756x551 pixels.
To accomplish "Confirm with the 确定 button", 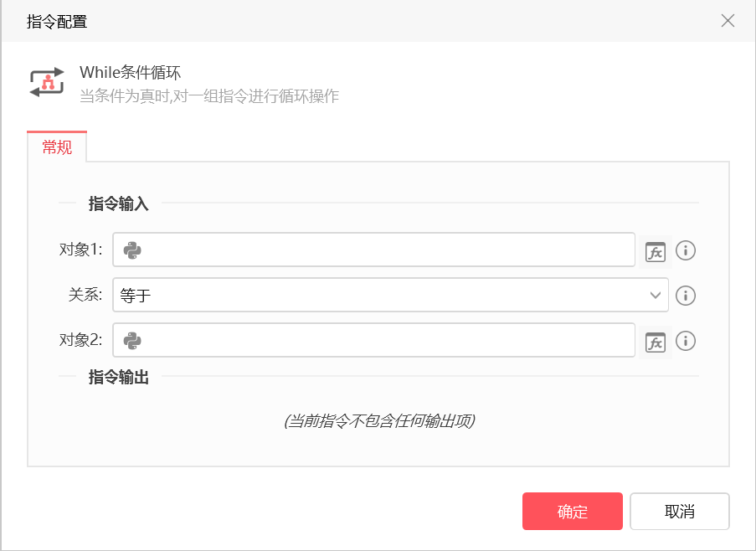I will tap(573, 511).
